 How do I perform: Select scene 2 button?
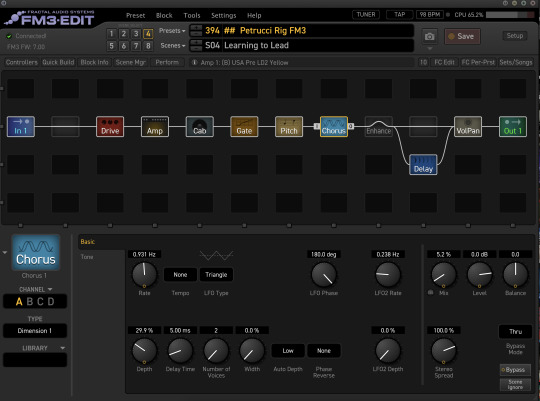pos(124,33)
